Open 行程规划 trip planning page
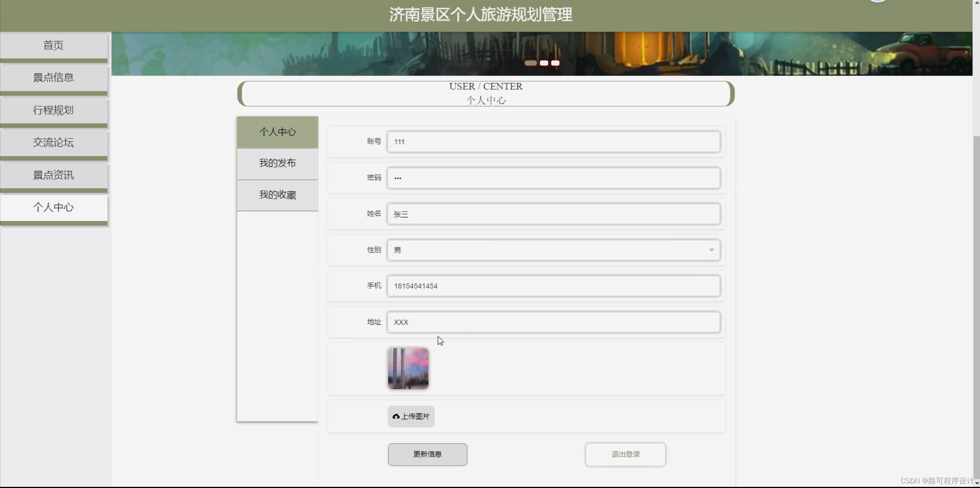Viewport: 980px width, 488px height. (x=53, y=110)
